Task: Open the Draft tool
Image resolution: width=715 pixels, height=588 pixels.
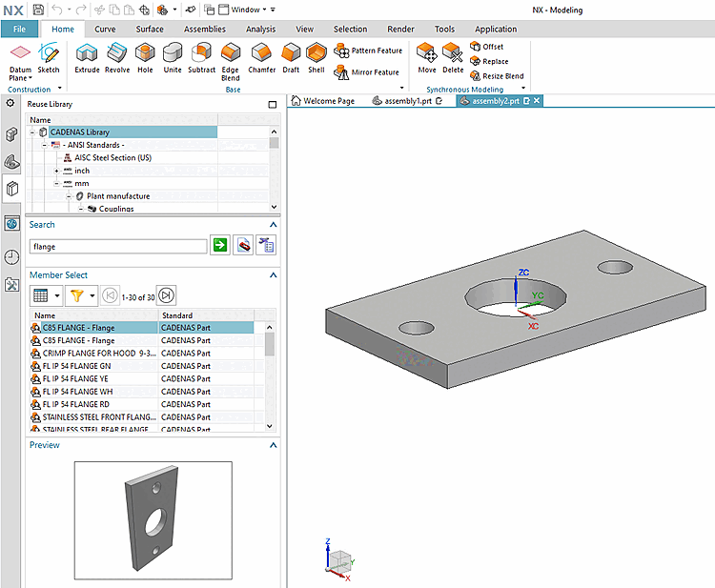Action: [x=291, y=58]
